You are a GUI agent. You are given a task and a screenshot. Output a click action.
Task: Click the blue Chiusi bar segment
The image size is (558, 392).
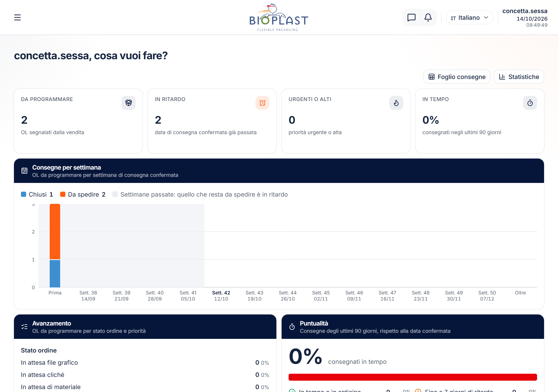click(x=55, y=274)
